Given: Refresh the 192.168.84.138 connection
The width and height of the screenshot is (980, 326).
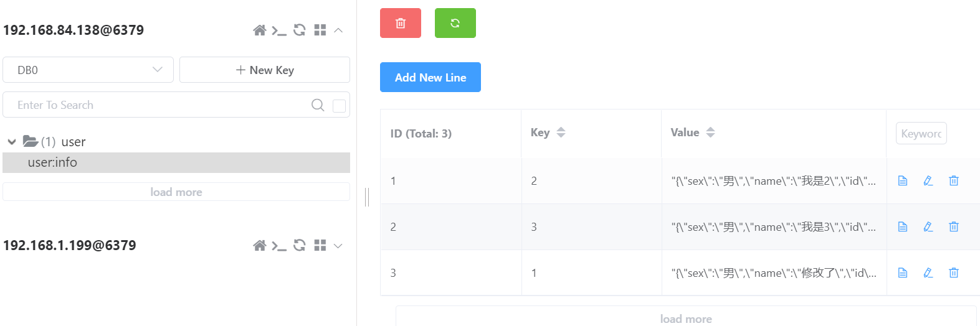Looking at the screenshot, I should 300,30.
